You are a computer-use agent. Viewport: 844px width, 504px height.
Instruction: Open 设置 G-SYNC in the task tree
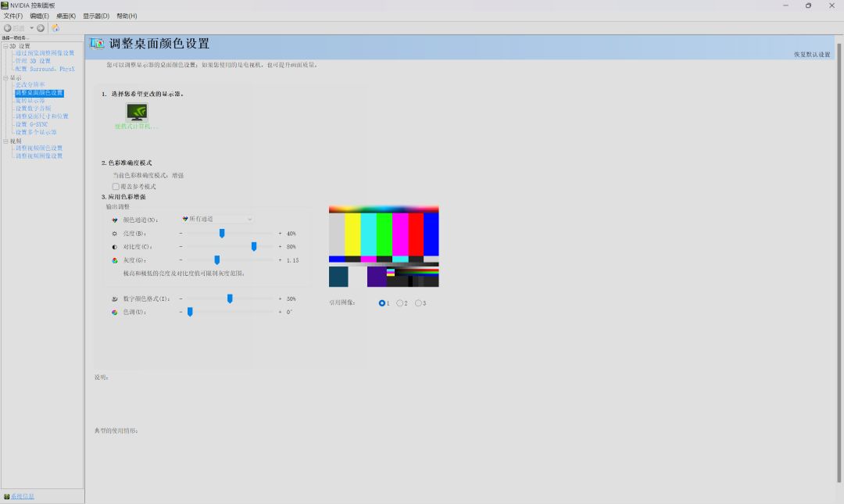point(32,124)
